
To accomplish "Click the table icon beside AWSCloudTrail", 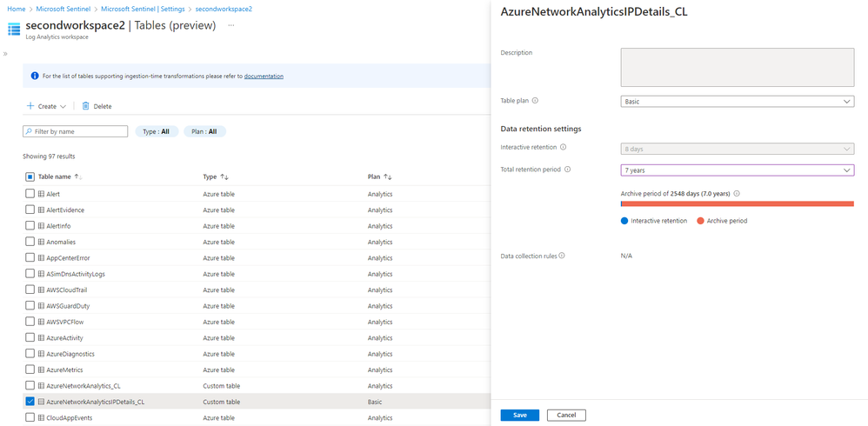I will [41, 290].
